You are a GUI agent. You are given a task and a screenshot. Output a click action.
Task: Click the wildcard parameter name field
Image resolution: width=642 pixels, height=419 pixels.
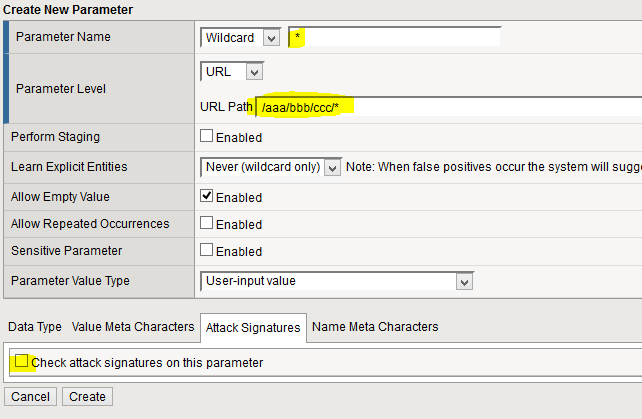[395, 38]
